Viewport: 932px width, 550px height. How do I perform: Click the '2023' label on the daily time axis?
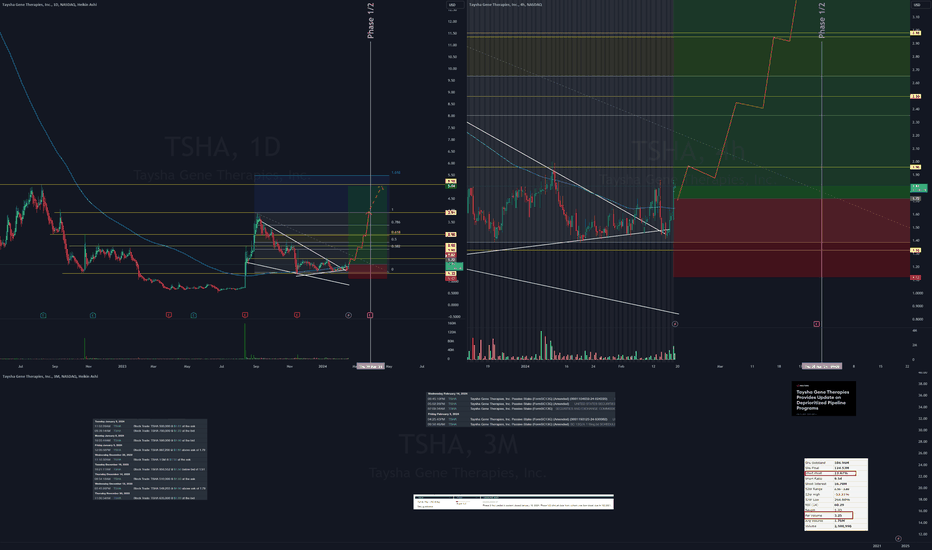click(x=122, y=366)
